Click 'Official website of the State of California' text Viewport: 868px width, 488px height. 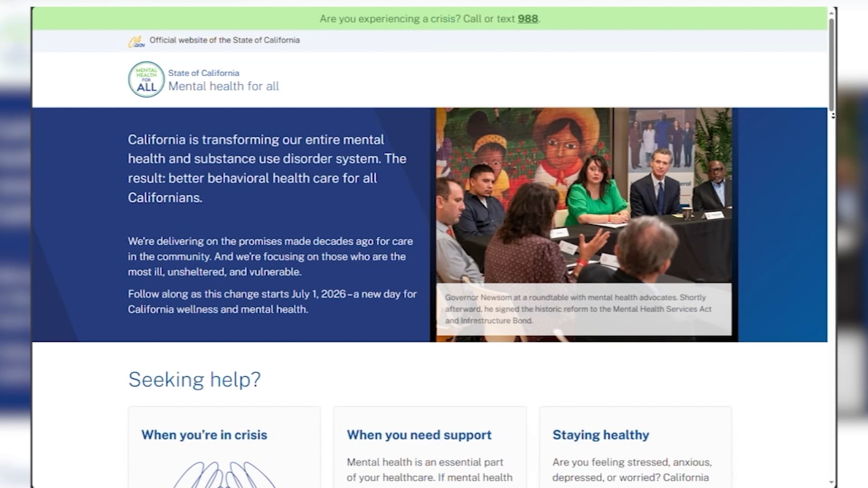coord(224,40)
